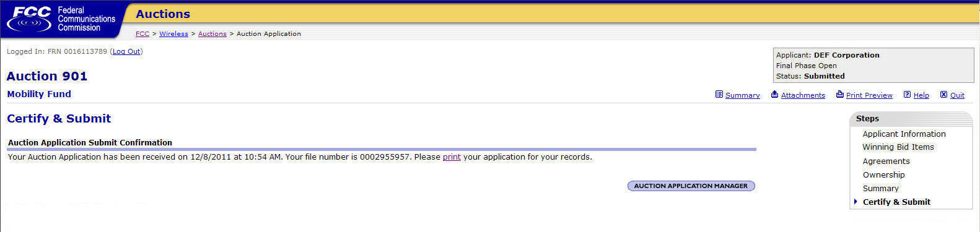The image size is (980, 232).
Task: Click the file number 0002955957 text
Action: pos(385,157)
